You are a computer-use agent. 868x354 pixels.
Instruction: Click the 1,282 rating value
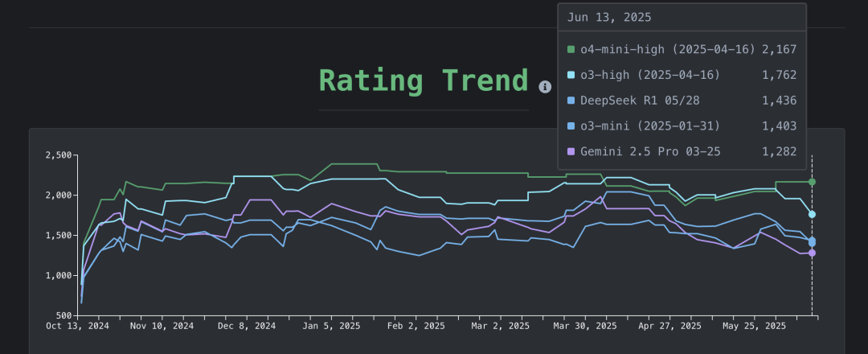point(780,151)
